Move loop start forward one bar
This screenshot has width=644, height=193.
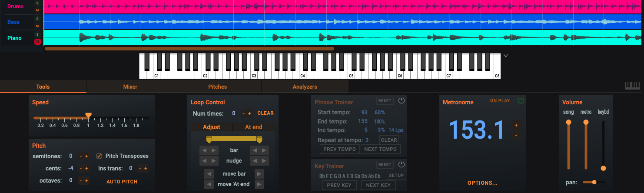click(x=214, y=150)
